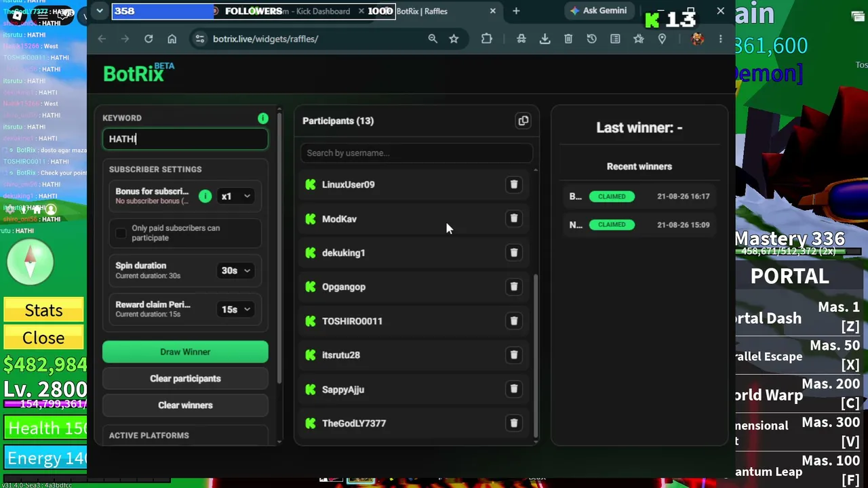Close the BotRix Raffles tab
868x488 pixels.
coord(493,11)
